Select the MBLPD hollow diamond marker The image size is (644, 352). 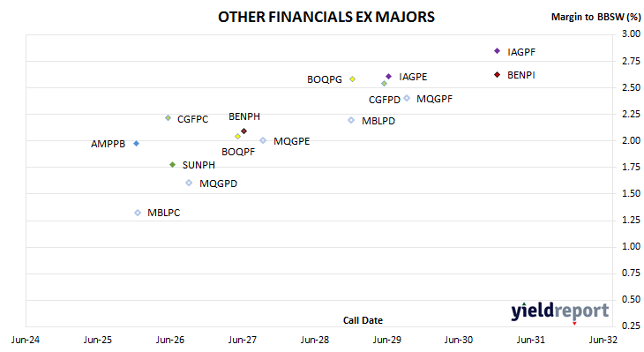coord(351,120)
